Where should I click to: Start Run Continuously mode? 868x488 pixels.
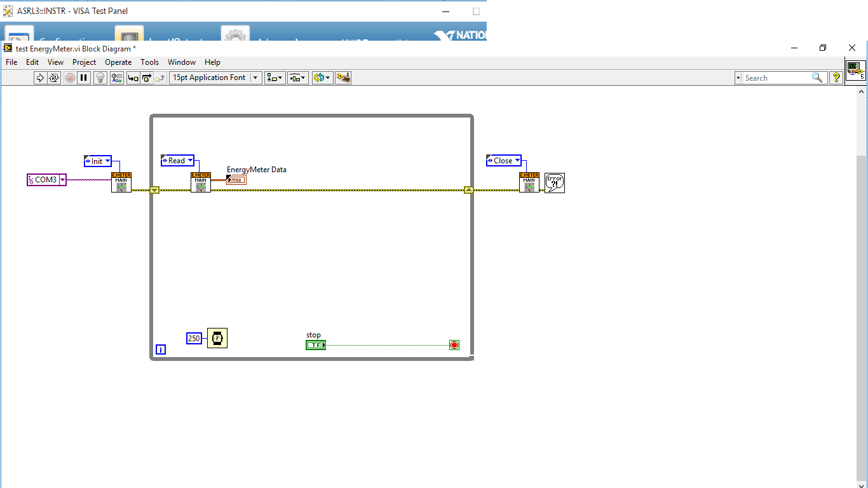tap(54, 78)
